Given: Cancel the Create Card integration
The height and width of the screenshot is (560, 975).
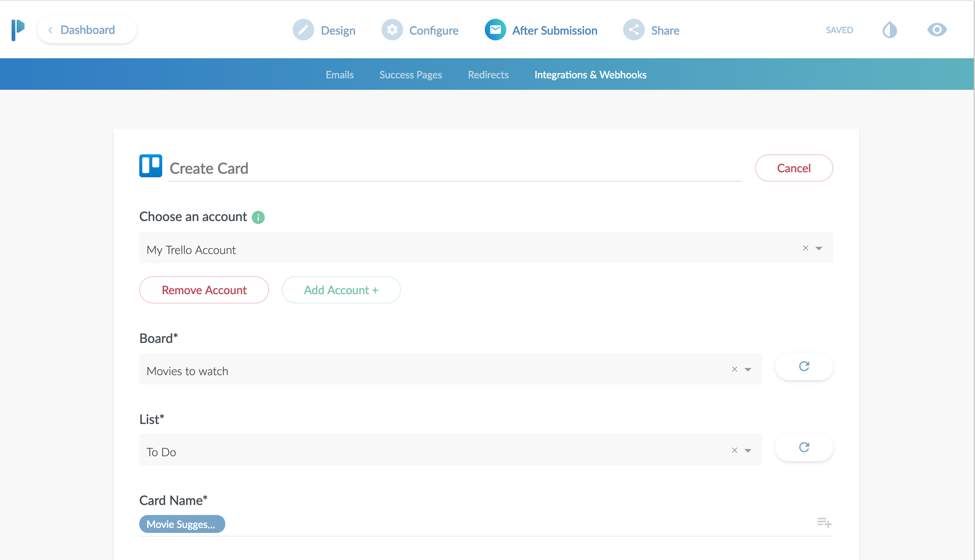Looking at the screenshot, I should click(x=794, y=168).
